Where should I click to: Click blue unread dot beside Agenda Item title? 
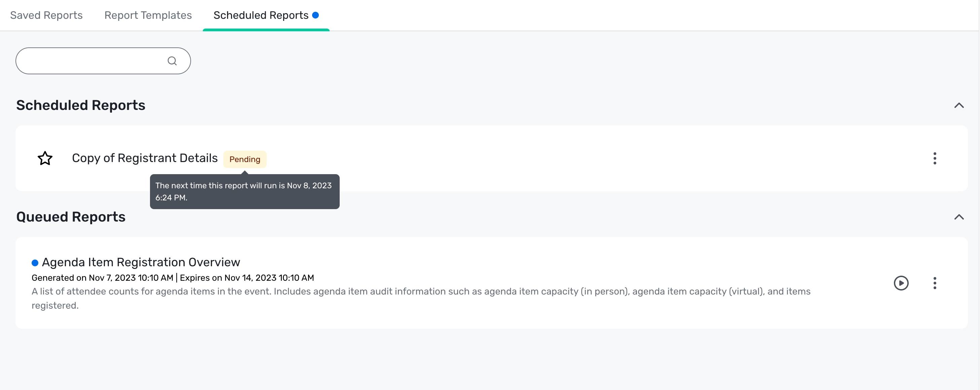35,263
